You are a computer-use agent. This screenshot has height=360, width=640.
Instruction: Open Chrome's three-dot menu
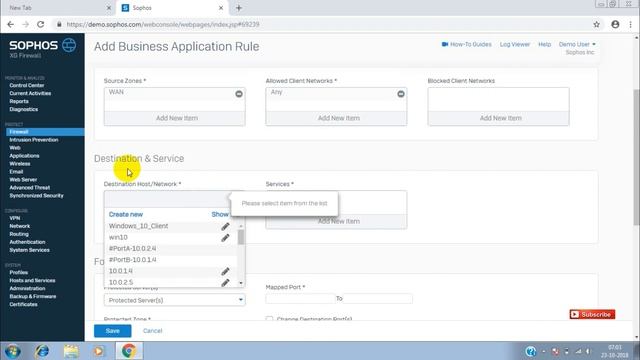(x=631, y=24)
